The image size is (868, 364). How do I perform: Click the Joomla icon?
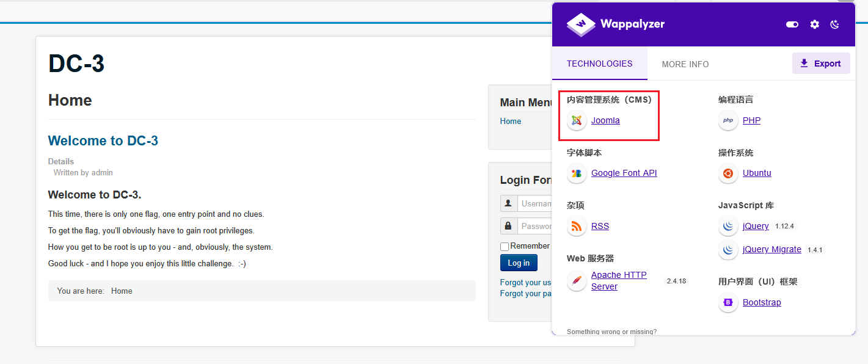tap(576, 120)
